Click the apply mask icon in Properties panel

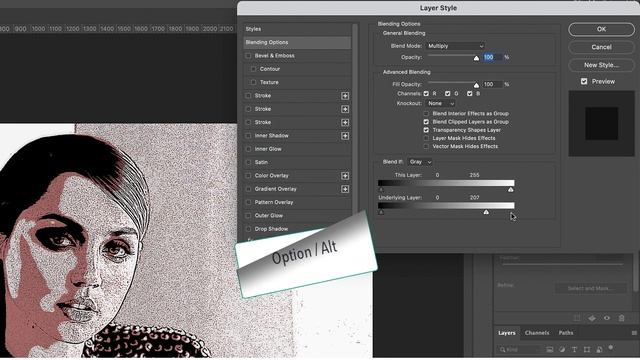coord(592,318)
